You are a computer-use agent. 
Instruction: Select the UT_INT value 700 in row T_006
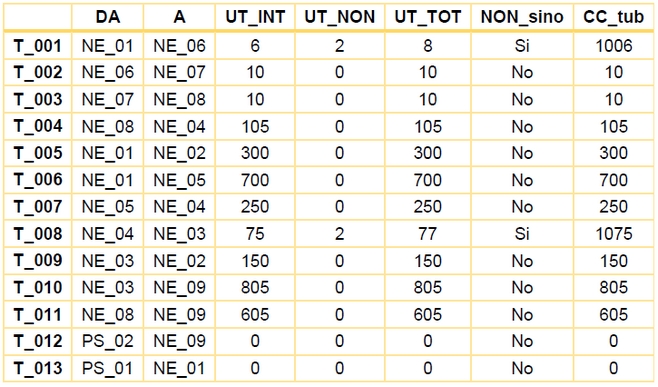tap(255, 180)
